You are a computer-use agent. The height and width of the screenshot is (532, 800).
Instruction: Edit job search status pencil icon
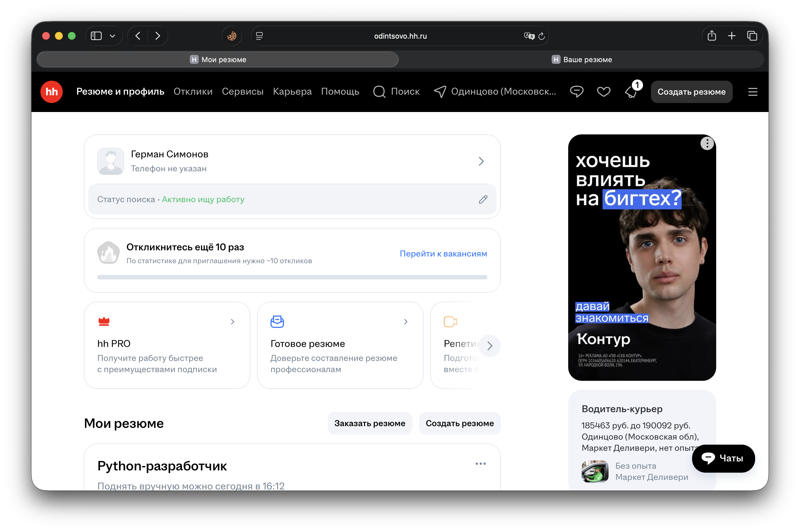click(x=483, y=199)
